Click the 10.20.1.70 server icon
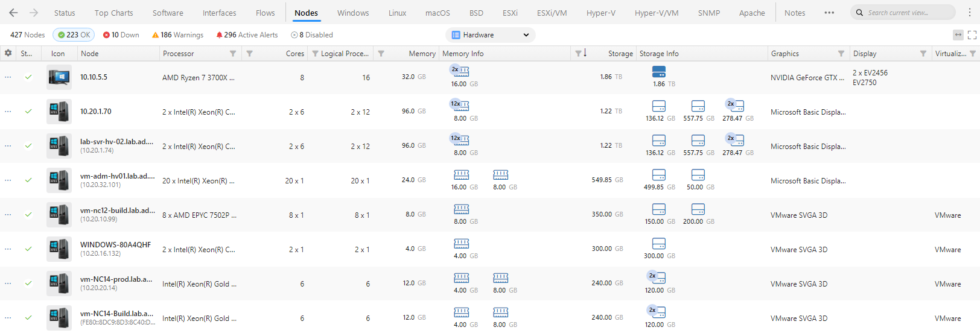 59,112
